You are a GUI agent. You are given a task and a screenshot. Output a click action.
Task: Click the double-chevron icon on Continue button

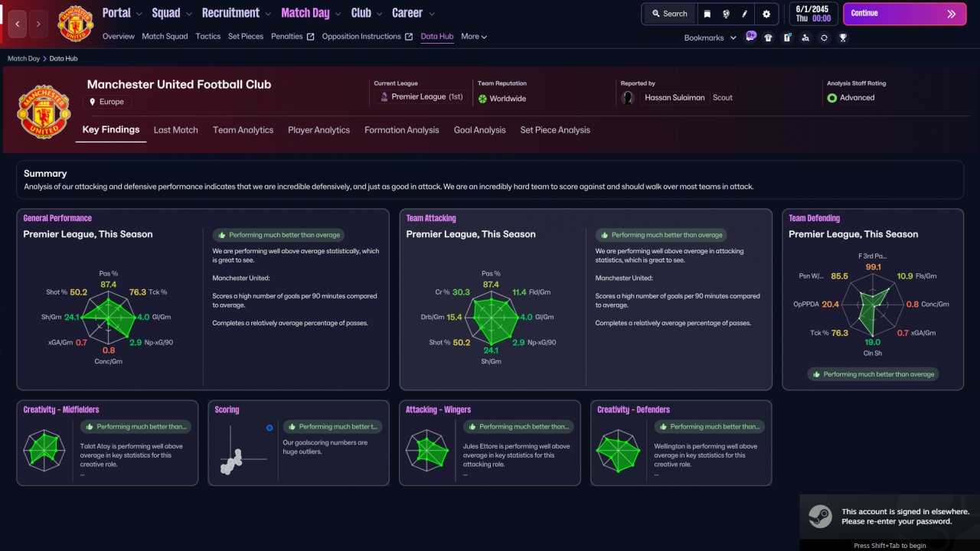click(x=952, y=14)
